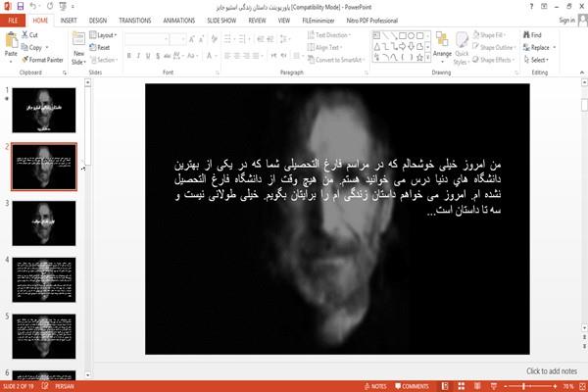This screenshot has height=392, width=588.
Task: Open the Layout dropdown
Action: pyautogui.click(x=104, y=35)
